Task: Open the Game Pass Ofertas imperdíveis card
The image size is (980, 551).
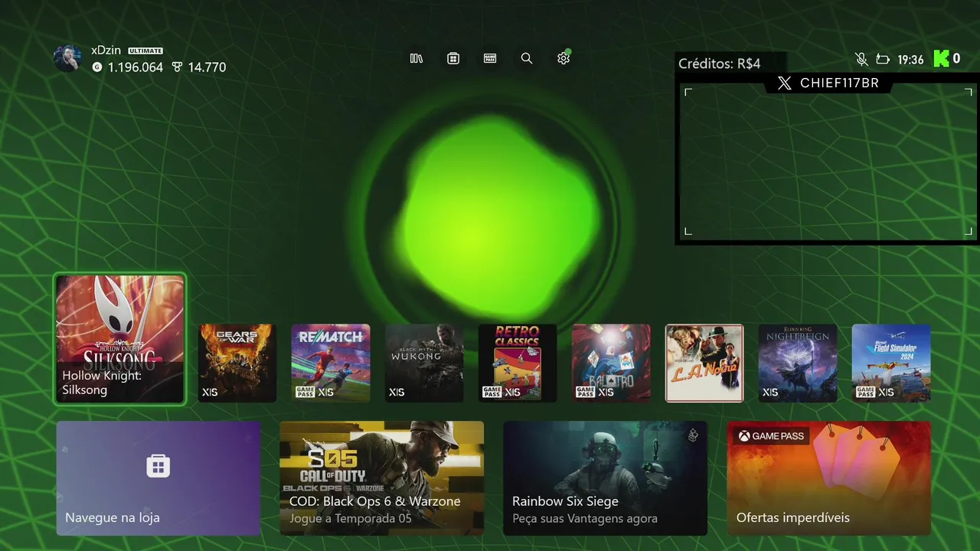Action: coord(829,478)
